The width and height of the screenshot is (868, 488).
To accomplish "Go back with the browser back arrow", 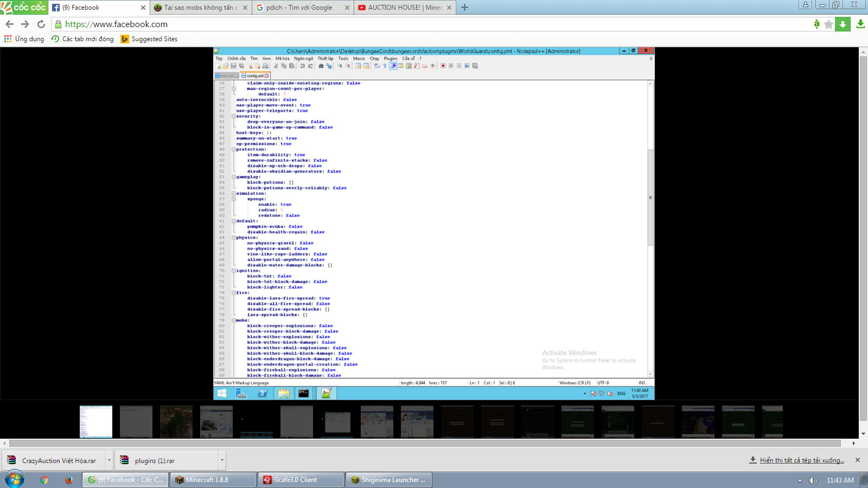I will click(x=9, y=24).
